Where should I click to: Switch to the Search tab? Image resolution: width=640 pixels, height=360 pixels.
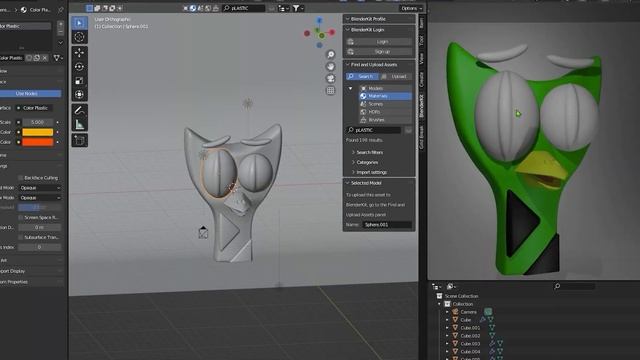coord(362,76)
